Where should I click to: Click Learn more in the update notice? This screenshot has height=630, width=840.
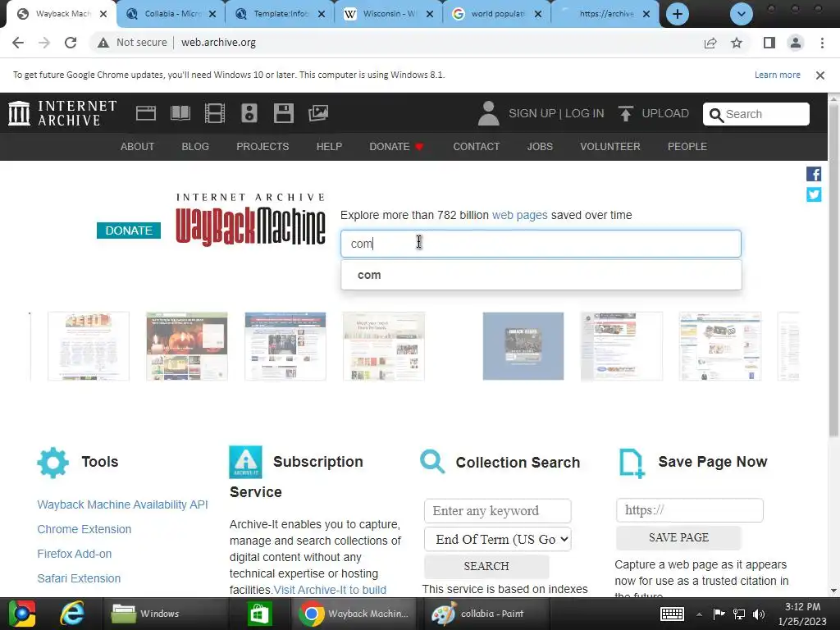click(x=778, y=75)
